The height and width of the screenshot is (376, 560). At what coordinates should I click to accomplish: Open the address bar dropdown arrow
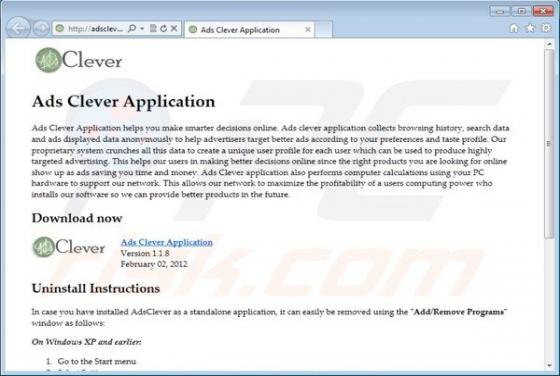coord(142,28)
